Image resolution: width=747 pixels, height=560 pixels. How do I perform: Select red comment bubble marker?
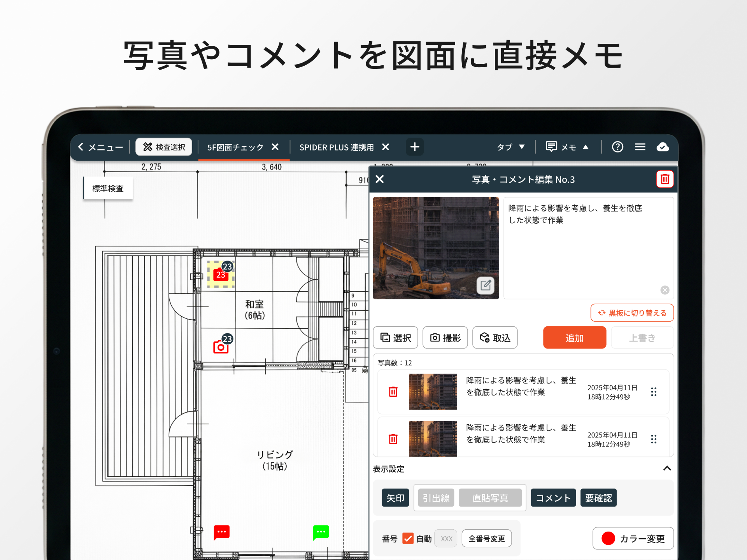tap(222, 532)
